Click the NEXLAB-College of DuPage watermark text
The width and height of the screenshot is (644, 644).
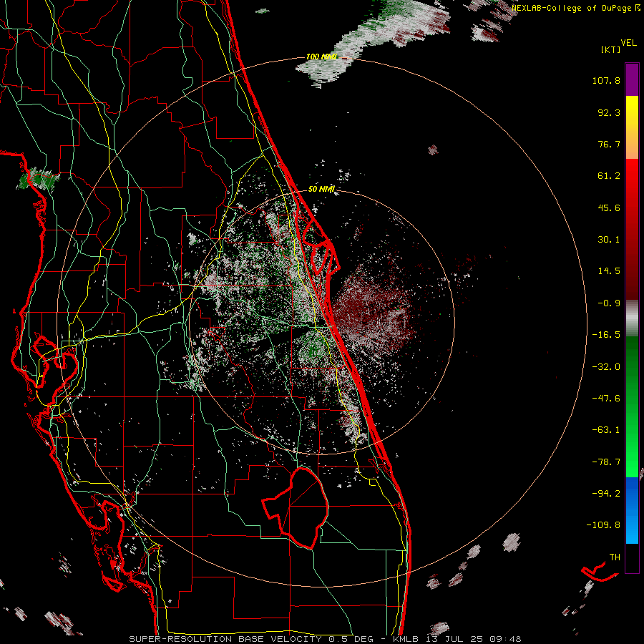pos(576,8)
